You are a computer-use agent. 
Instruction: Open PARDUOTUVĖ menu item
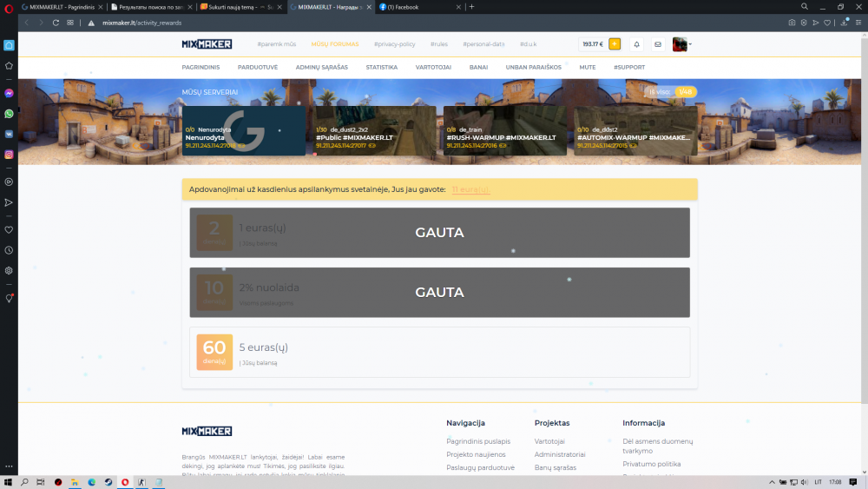(x=258, y=68)
